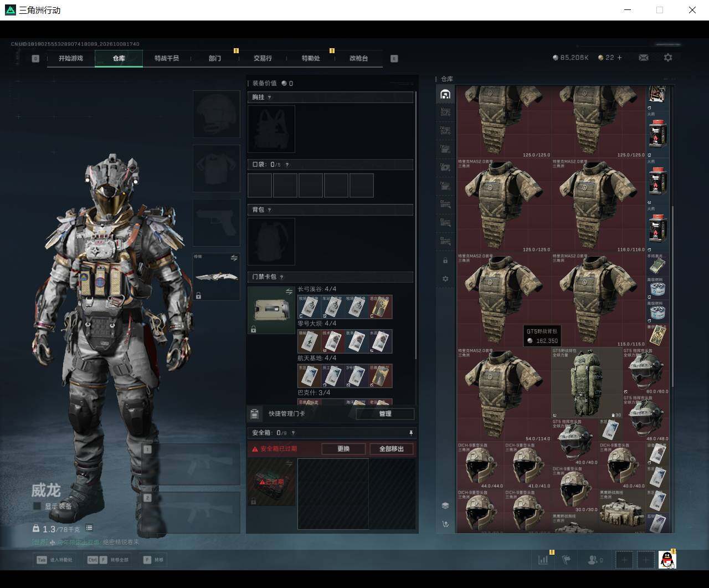Click the empty 背包 equipment slot
709x588 pixels.
(271, 241)
